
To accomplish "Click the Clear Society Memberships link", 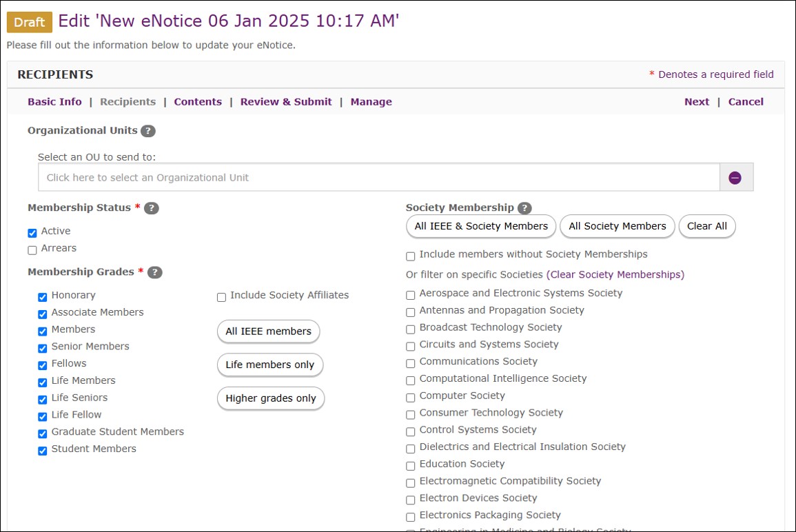I will pyautogui.click(x=615, y=275).
